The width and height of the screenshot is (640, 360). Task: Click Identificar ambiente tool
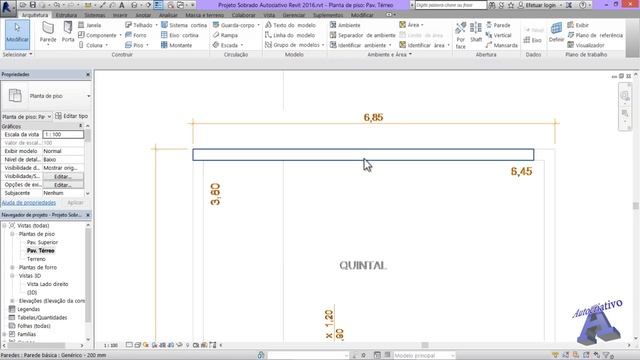pyautogui.click(x=358, y=45)
